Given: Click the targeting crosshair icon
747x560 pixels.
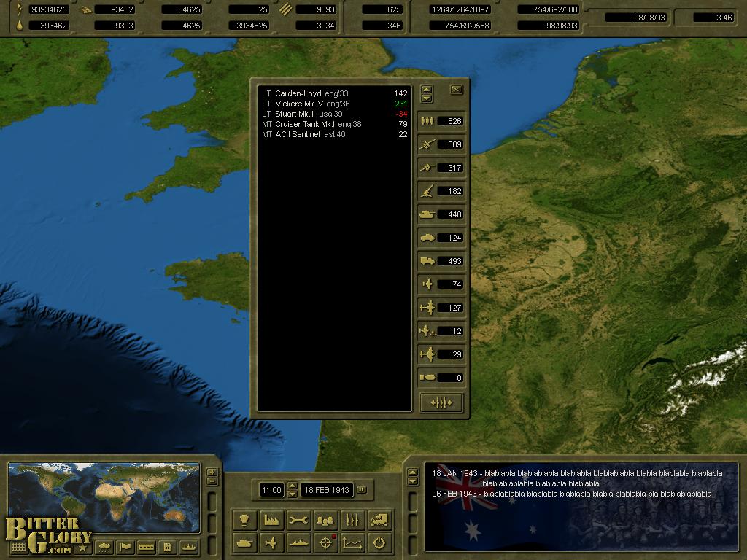Looking at the screenshot, I should coord(325,543).
